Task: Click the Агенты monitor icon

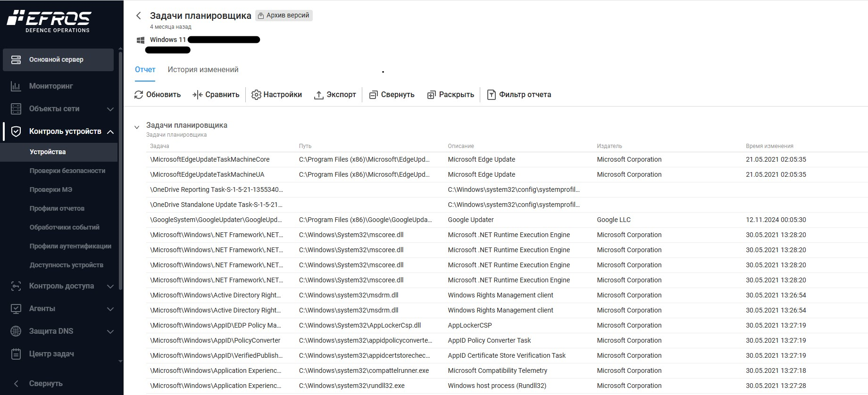Action: point(16,309)
